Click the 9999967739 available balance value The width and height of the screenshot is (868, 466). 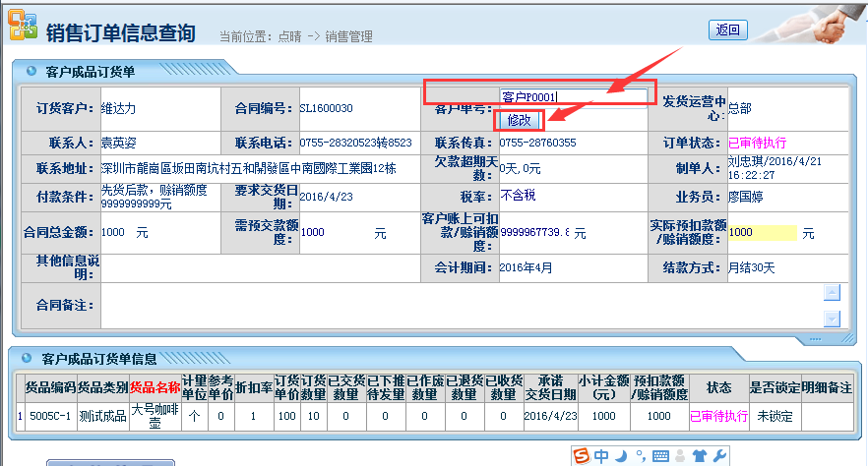[x=534, y=233]
